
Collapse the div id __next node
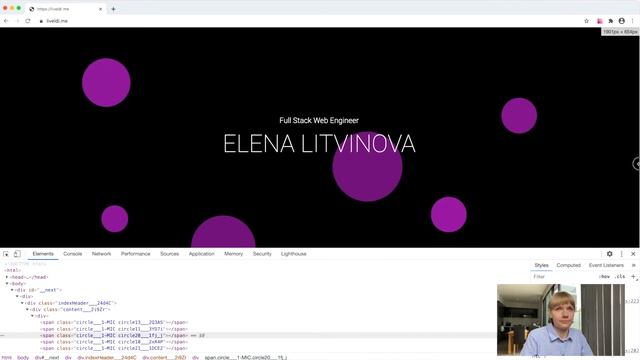click(12, 290)
